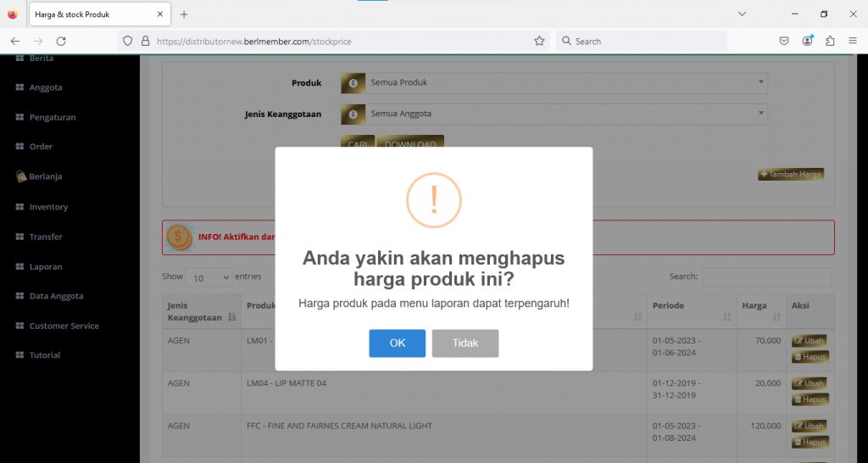
Task: Cancel deletion with the Tidak button
Action: tap(465, 343)
